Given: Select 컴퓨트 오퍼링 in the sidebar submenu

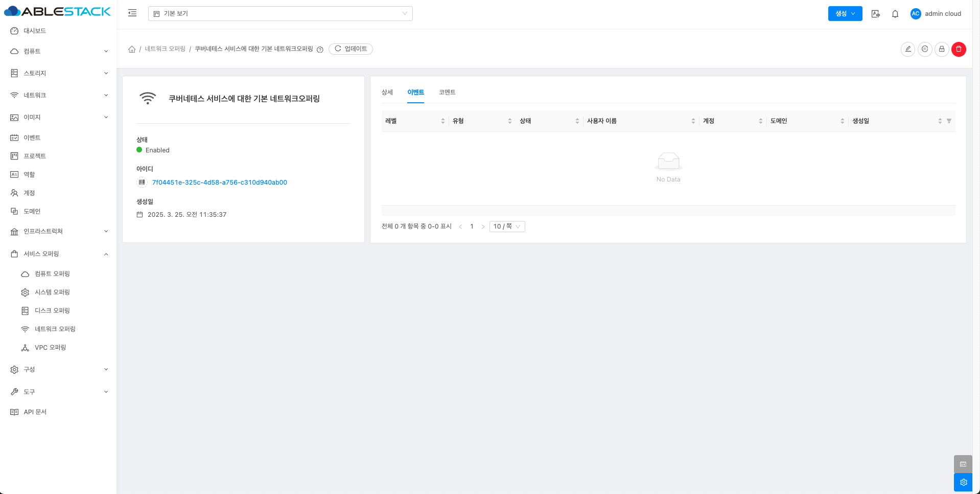Looking at the screenshot, I should pyautogui.click(x=52, y=274).
